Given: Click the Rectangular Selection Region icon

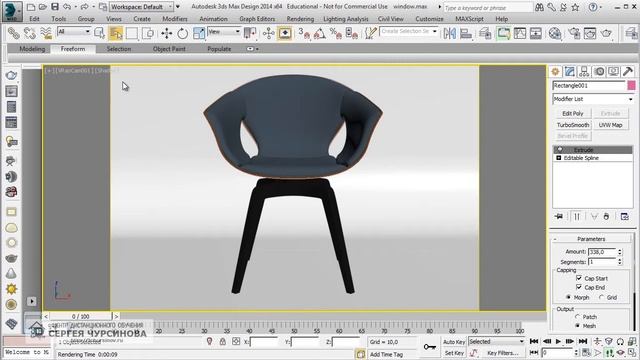Looking at the screenshot, I should tap(132, 33).
